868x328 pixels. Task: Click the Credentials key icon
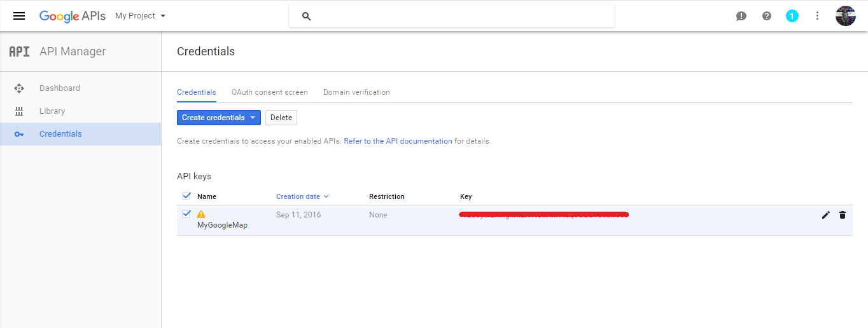click(19, 134)
